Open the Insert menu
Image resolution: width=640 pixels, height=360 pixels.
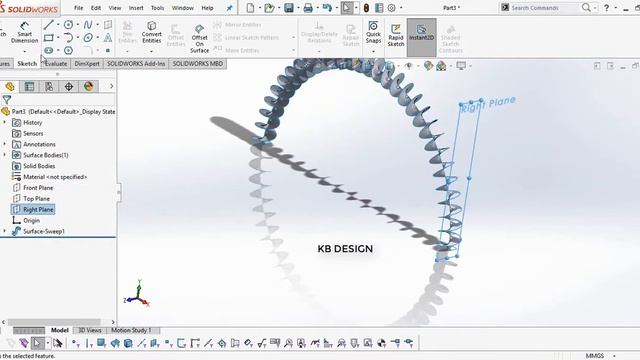pos(136,8)
